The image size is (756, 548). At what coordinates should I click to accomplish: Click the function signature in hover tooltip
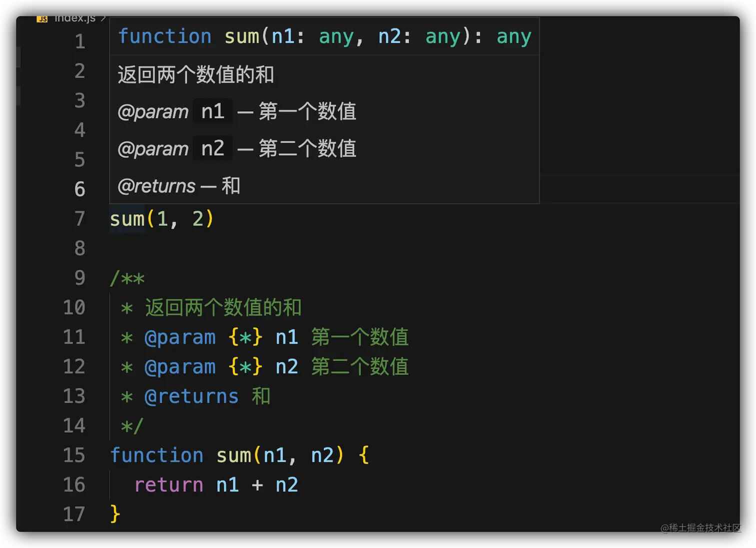[324, 37]
